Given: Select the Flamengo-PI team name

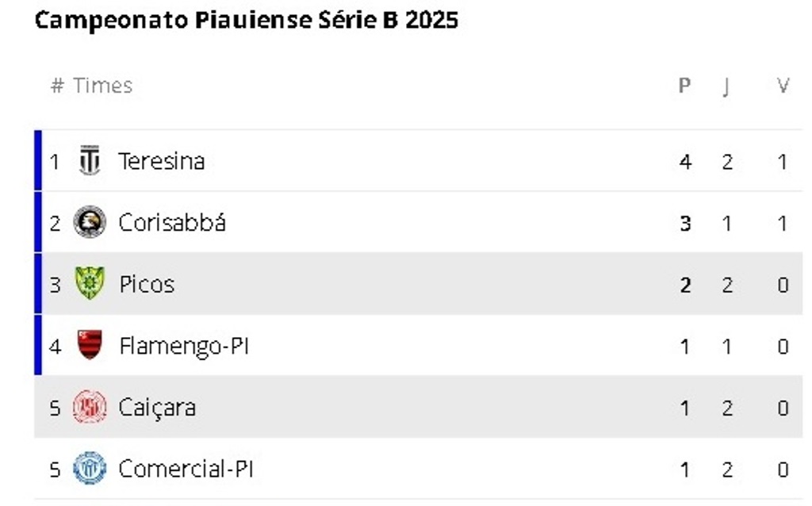Looking at the screenshot, I should coord(184,345).
